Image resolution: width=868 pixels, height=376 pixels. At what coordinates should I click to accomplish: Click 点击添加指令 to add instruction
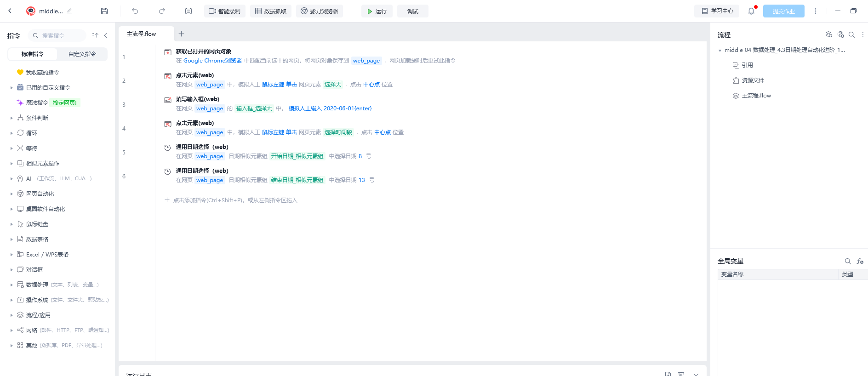click(231, 200)
